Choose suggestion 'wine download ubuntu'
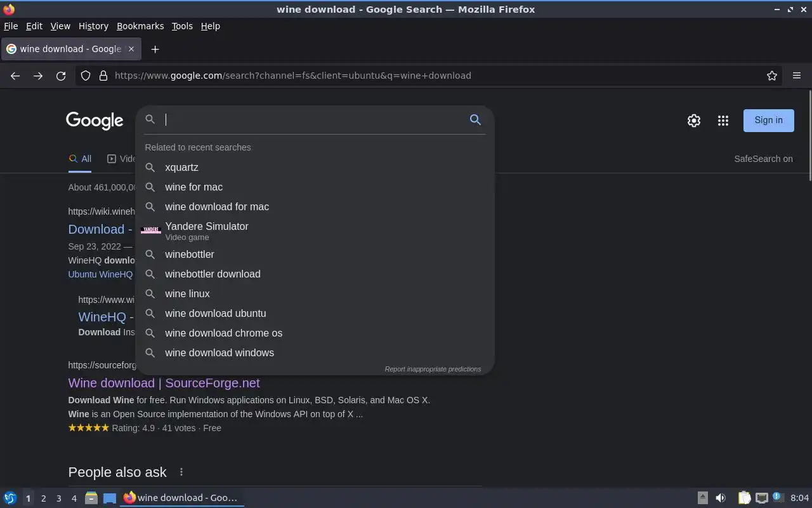This screenshot has height=508, width=812. click(x=315, y=313)
